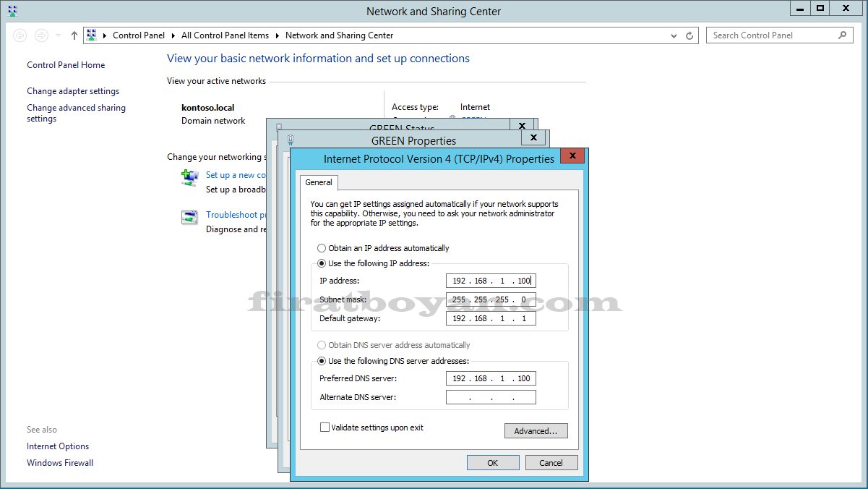Open 'Change adapter settings'
Image resolution: width=868 pixels, height=489 pixels.
tap(73, 91)
